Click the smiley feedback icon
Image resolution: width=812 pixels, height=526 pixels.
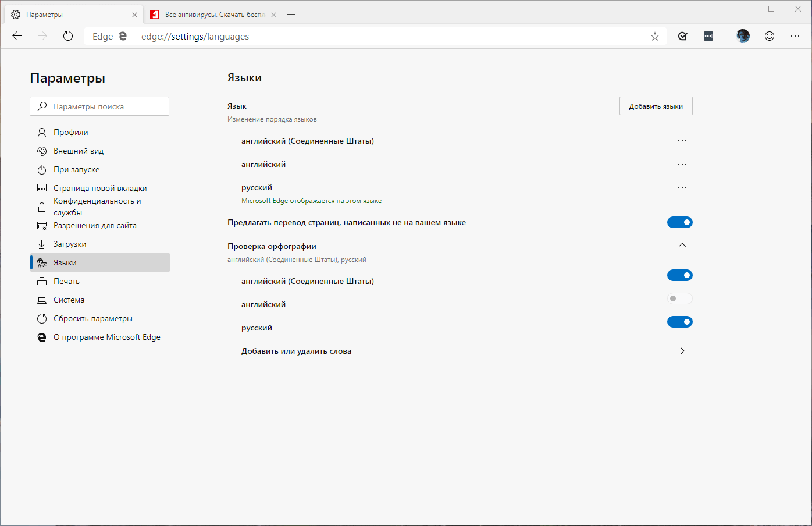(770, 36)
